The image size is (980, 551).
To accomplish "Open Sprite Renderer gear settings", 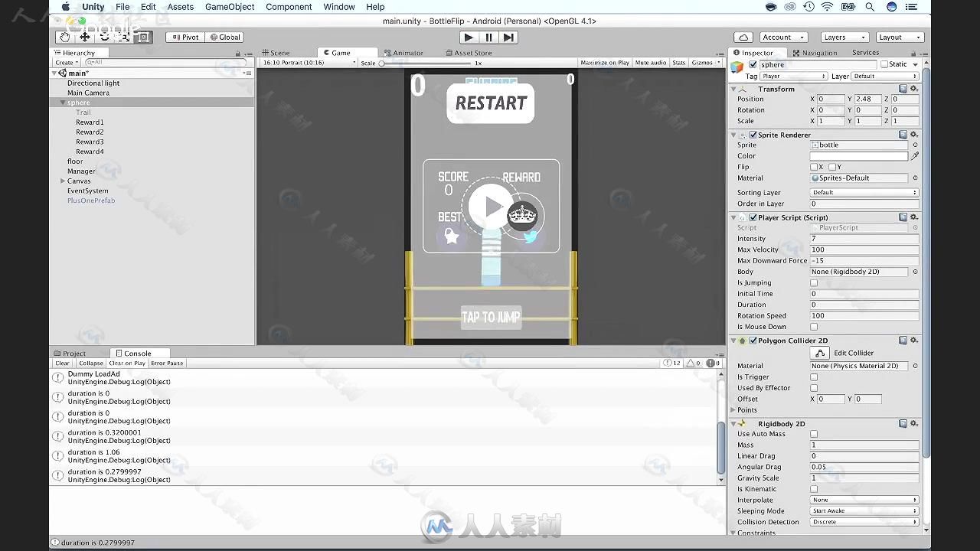I will pyautogui.click(x=913, y=135).
